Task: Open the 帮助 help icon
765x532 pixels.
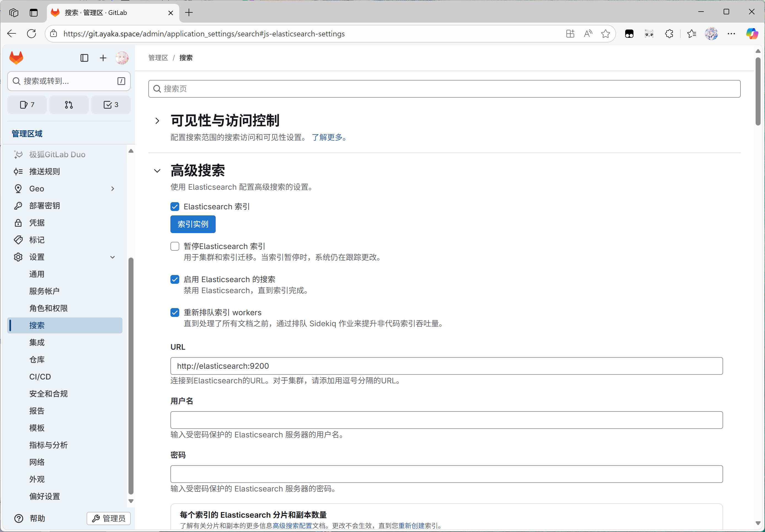Action: pos(18,519)
